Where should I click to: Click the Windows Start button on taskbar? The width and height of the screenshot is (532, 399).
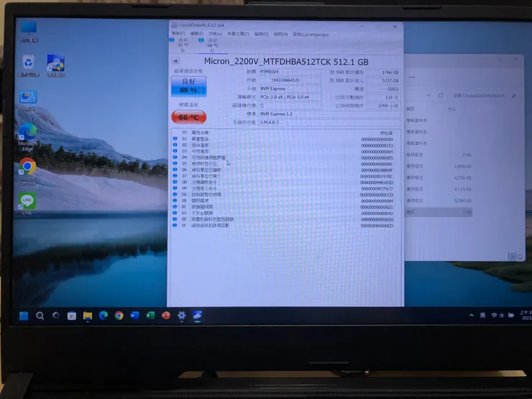[24, 316]
